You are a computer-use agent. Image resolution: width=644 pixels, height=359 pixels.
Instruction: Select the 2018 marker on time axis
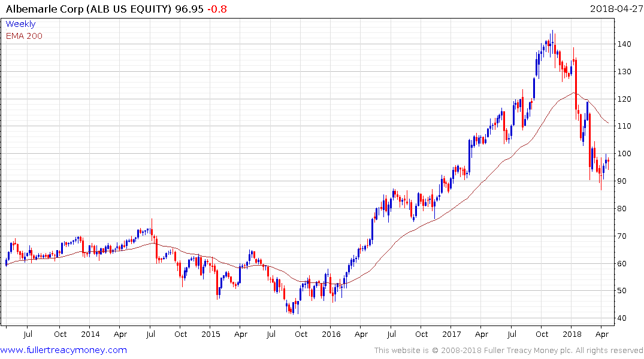tap(572, 334)
